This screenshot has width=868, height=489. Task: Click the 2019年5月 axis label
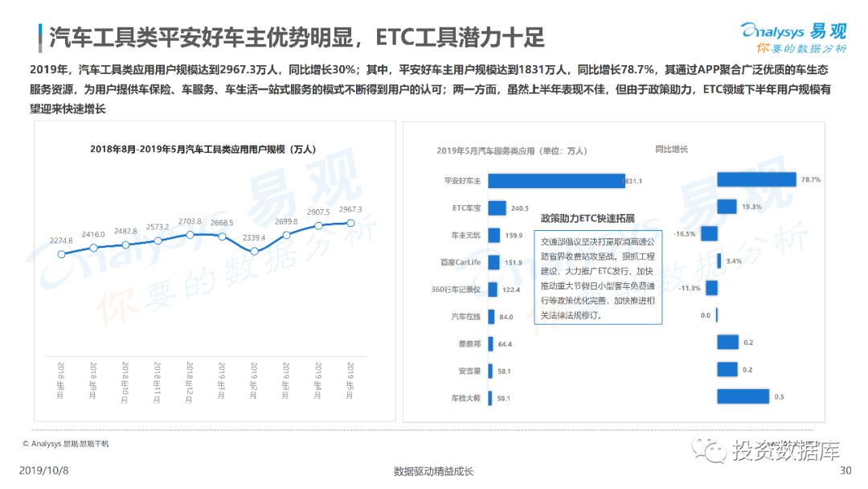tap(350, 380)
